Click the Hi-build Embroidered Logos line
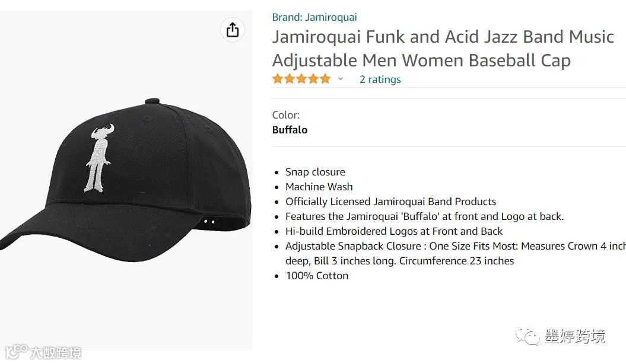626x364 pixels. (393, 231)
